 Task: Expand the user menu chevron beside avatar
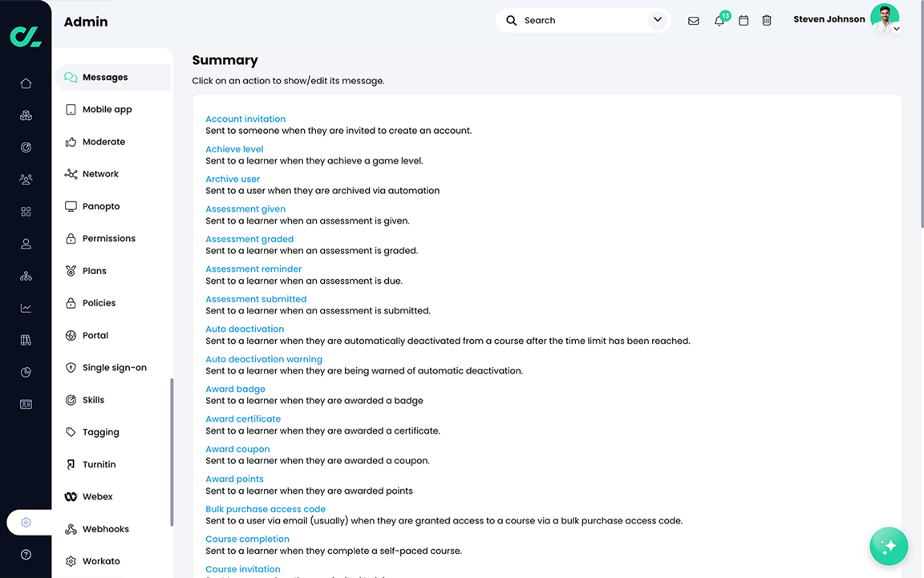(896, 28)
